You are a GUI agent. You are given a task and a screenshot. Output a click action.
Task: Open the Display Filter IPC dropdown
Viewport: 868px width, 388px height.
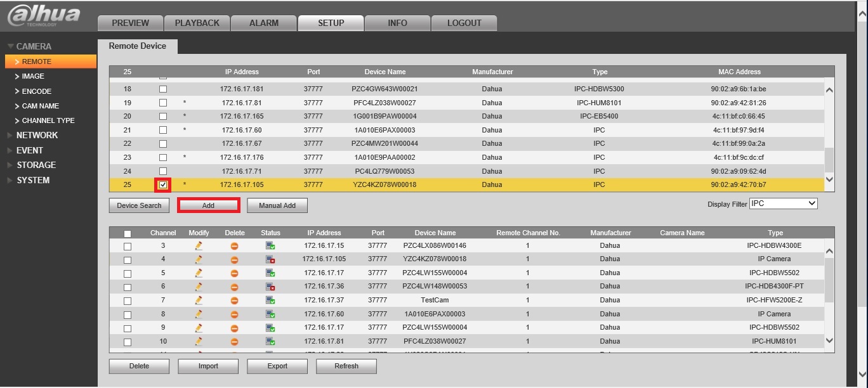click(784, 204)
